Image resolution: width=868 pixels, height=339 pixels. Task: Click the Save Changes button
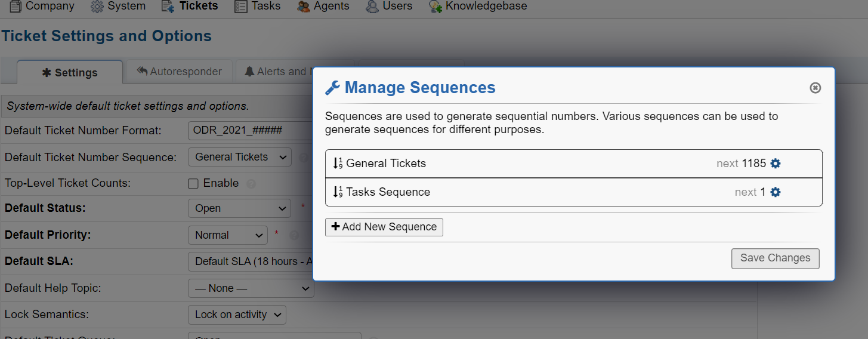(x=775, y=258)
